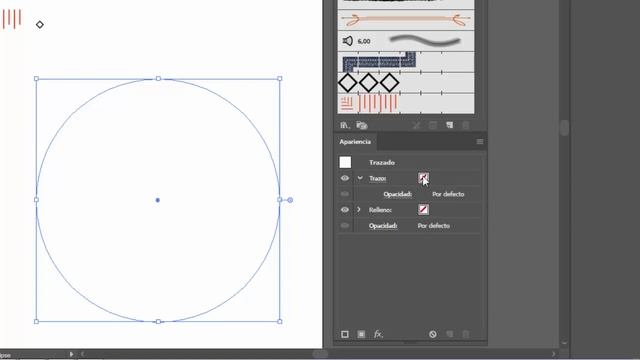Open the Trazo stroke panel link
The image size is (640, 360).
point(378,178)
